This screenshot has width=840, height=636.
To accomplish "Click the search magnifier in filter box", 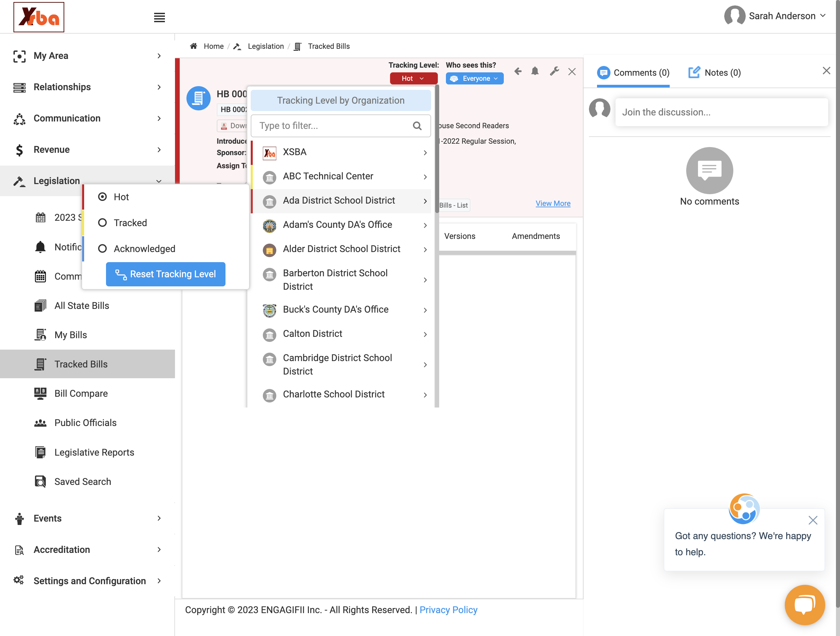I will click(417, 126).
